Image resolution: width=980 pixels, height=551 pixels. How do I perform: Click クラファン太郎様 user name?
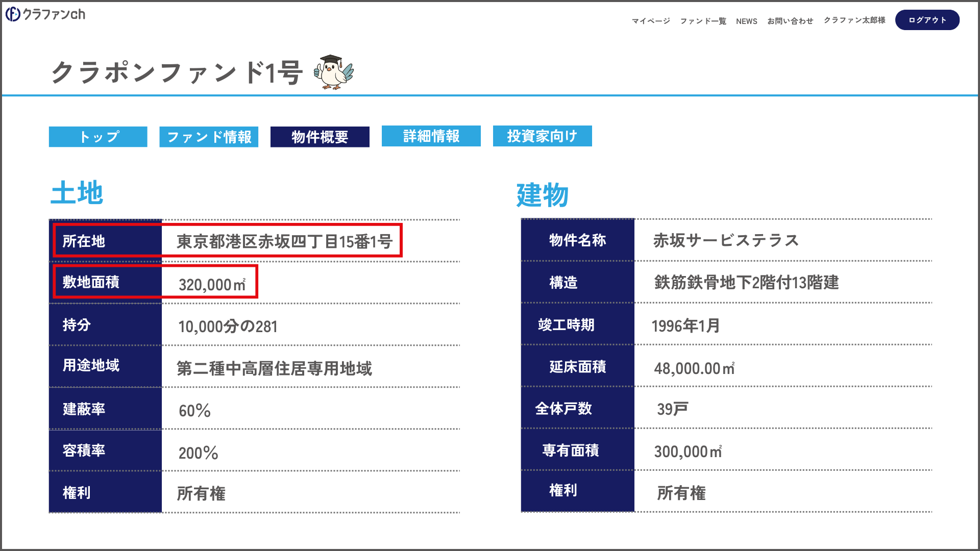coord(854,20)
